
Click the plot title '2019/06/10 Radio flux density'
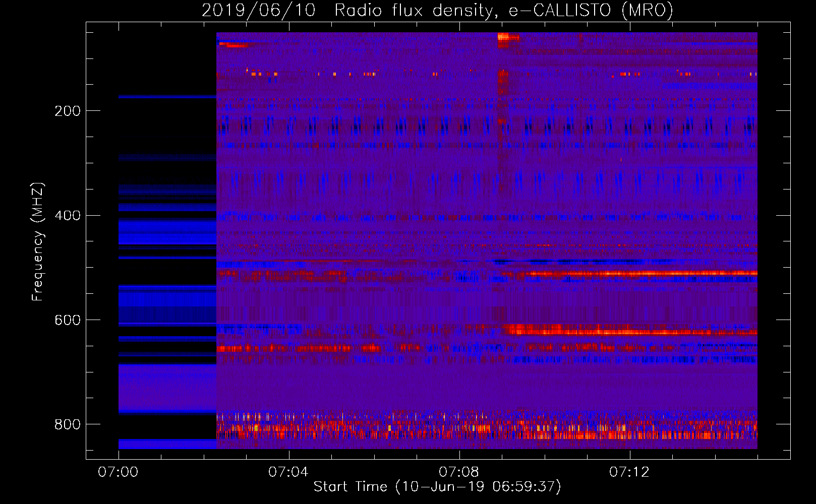(x=437, y=10)
